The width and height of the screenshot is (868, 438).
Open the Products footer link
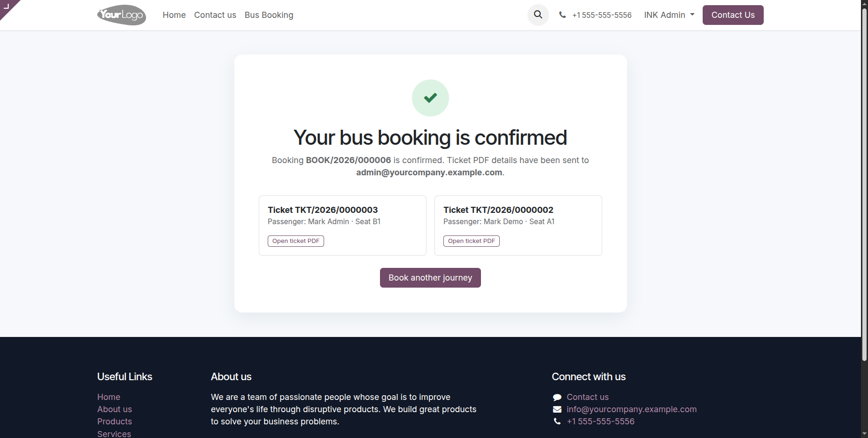tap(115, 422)
